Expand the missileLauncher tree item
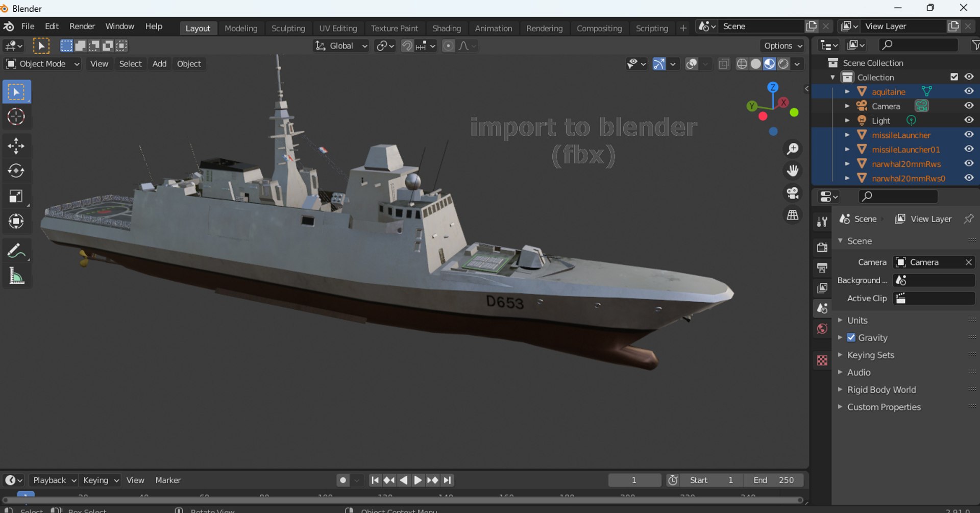Screen dimensions: 980x513 847,135
